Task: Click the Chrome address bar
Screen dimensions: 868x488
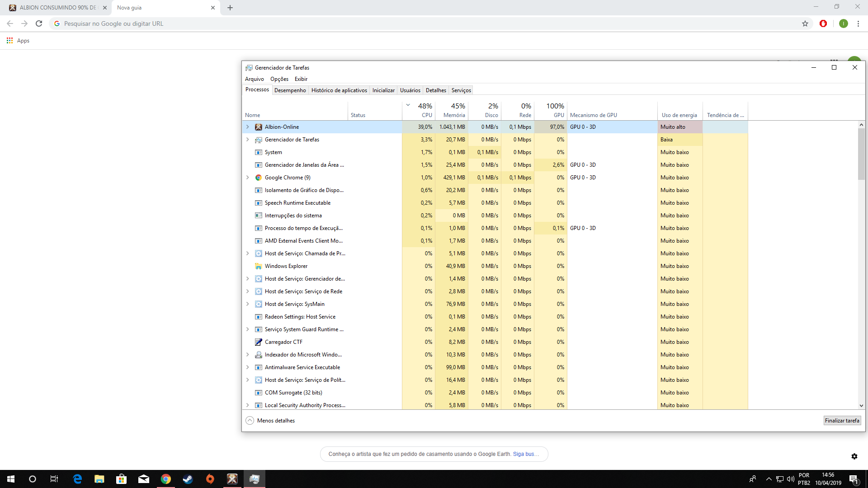Action: (429, 23)
